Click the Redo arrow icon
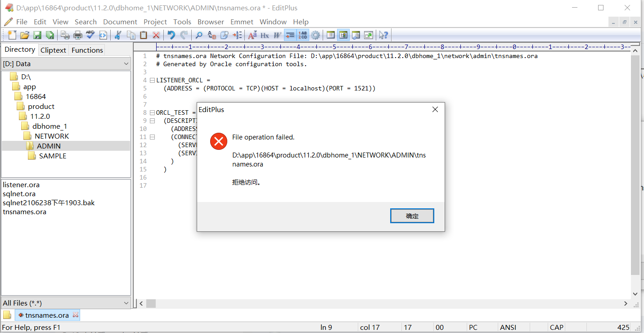Screen dimensions: 644x333 (x=184, y=35)
